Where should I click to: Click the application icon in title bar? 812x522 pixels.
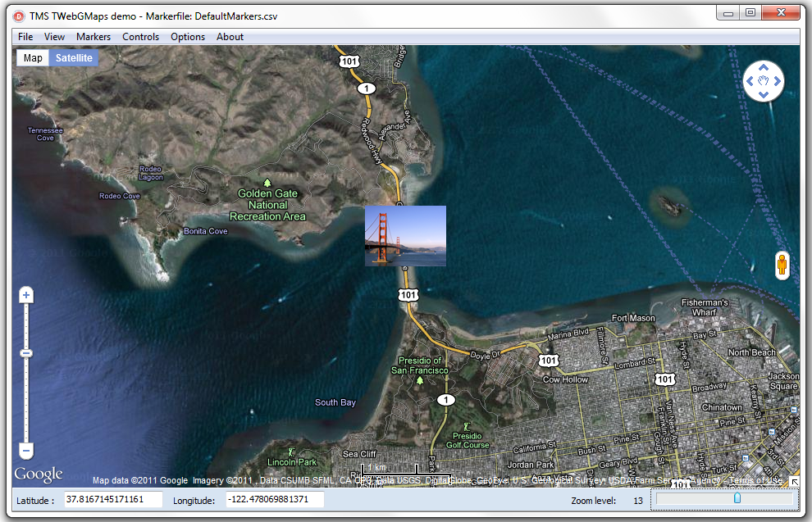tap(19, 16)
